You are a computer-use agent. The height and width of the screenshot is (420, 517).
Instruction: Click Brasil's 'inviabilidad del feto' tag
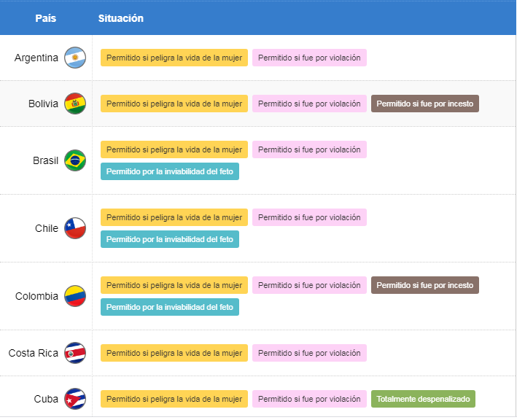pyautogui.click(x=170, y=171)
